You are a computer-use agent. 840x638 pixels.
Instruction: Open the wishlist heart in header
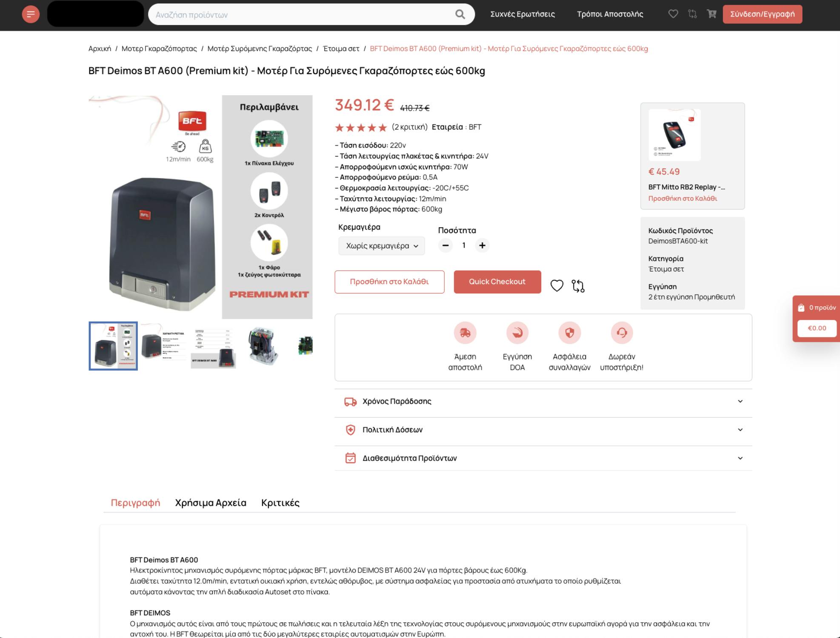673,14
